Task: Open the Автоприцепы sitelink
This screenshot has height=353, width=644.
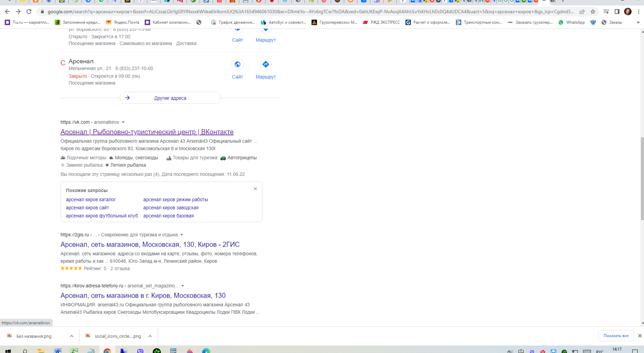Action: 242,158
